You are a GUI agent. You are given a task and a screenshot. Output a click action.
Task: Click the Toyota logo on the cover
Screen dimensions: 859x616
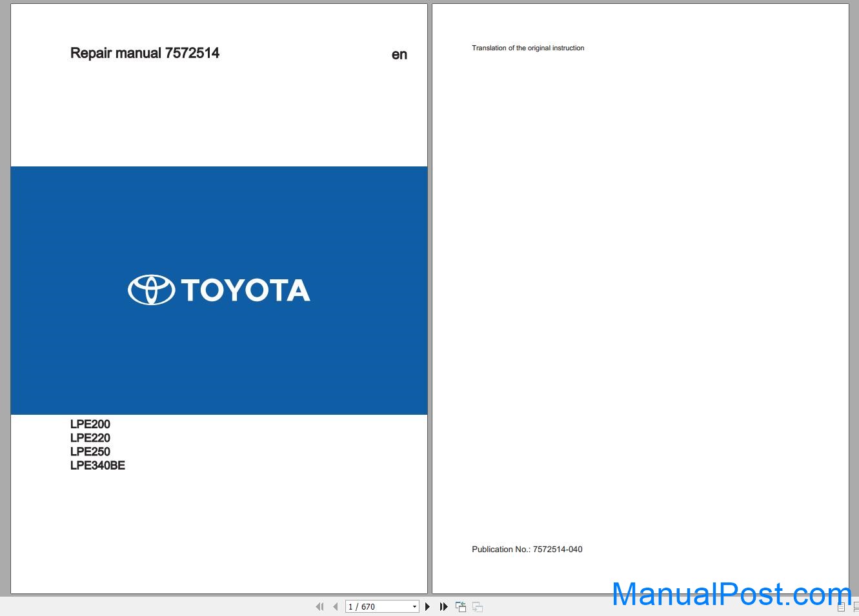[x=219, y=290]
